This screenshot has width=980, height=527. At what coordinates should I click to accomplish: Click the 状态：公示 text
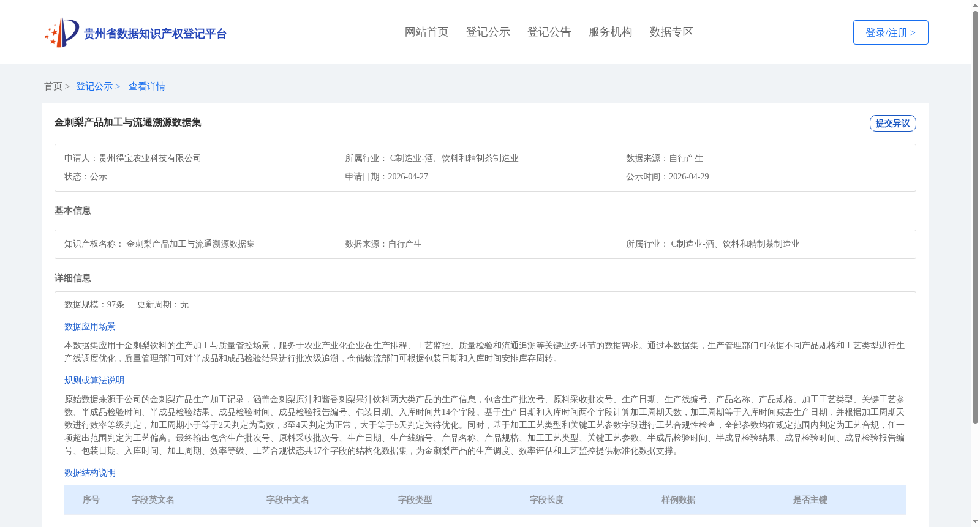[86, 176]
